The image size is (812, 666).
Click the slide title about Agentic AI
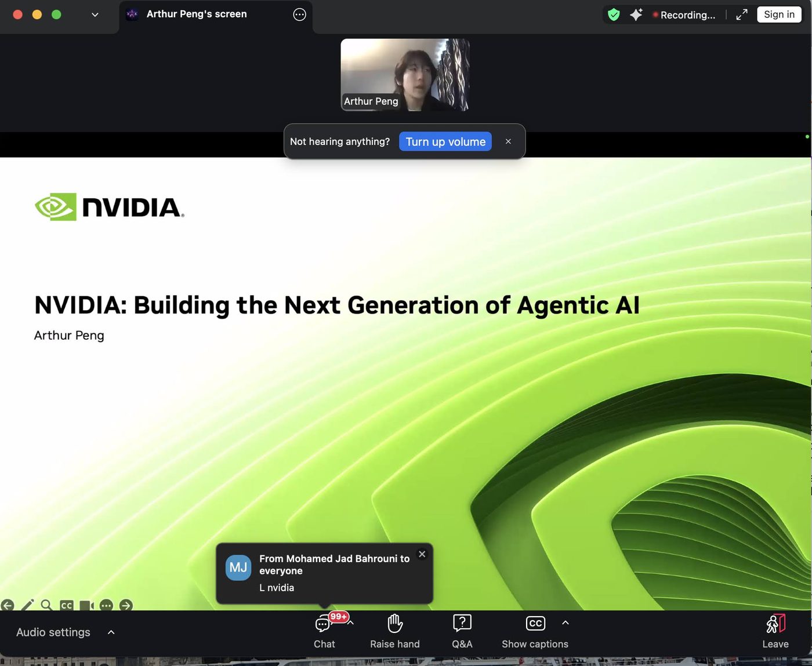click(337, 306)
